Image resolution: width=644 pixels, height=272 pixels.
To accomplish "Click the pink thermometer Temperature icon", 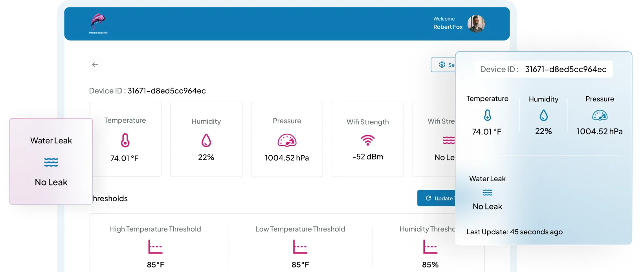I will click(x=125, y=140).
